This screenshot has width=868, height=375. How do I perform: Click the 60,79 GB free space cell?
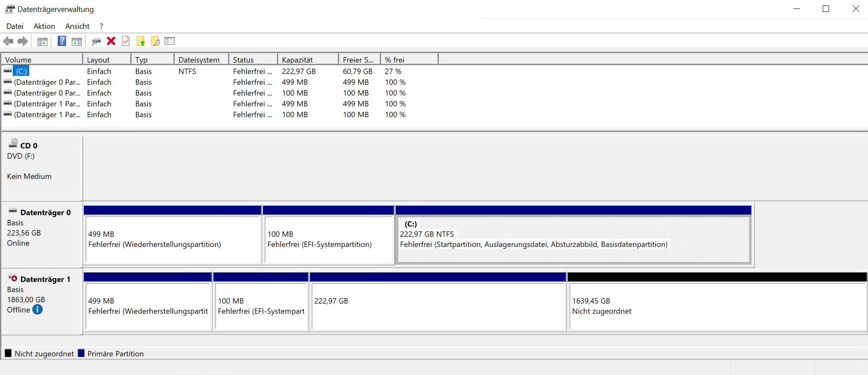coord(358,71)
